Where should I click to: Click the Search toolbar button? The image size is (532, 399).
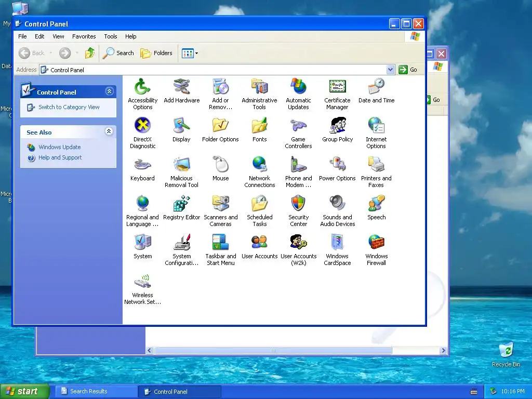pyautogui.click(x=118, y=53)
